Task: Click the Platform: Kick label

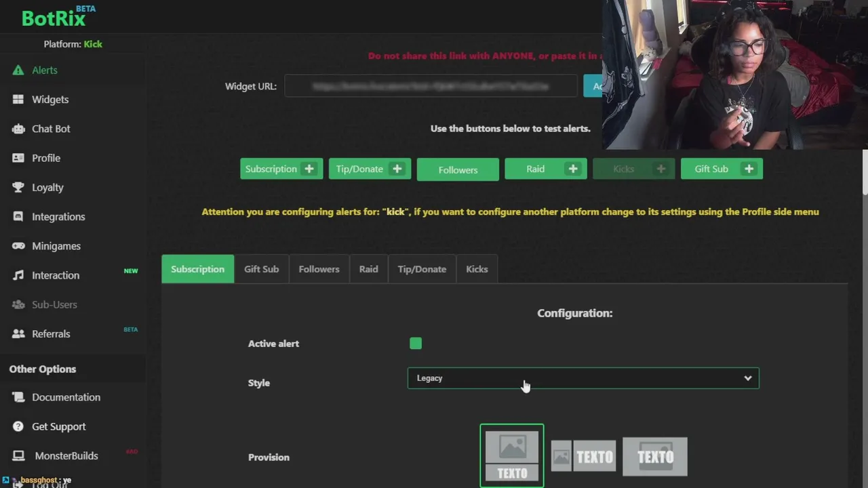Action: 73,44
